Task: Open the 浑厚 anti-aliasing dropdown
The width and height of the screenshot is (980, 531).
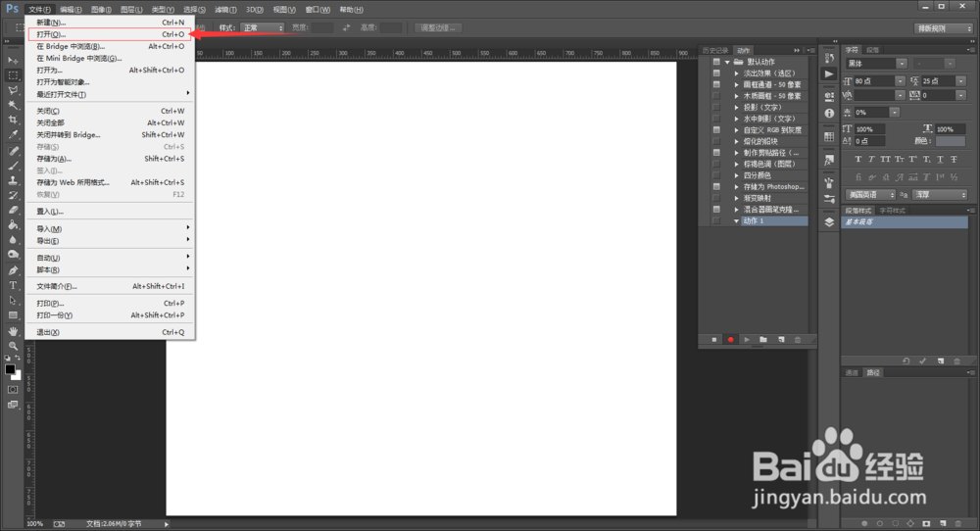Action: click(940, 195)
